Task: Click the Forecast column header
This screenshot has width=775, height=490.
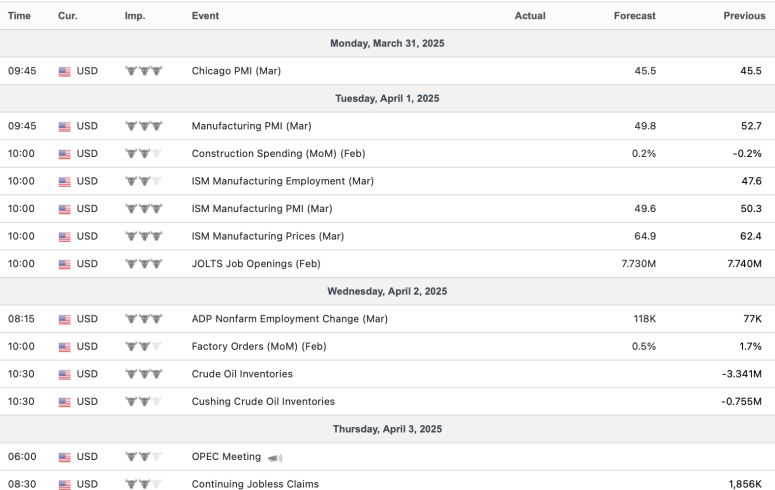Action: (635, 16)
